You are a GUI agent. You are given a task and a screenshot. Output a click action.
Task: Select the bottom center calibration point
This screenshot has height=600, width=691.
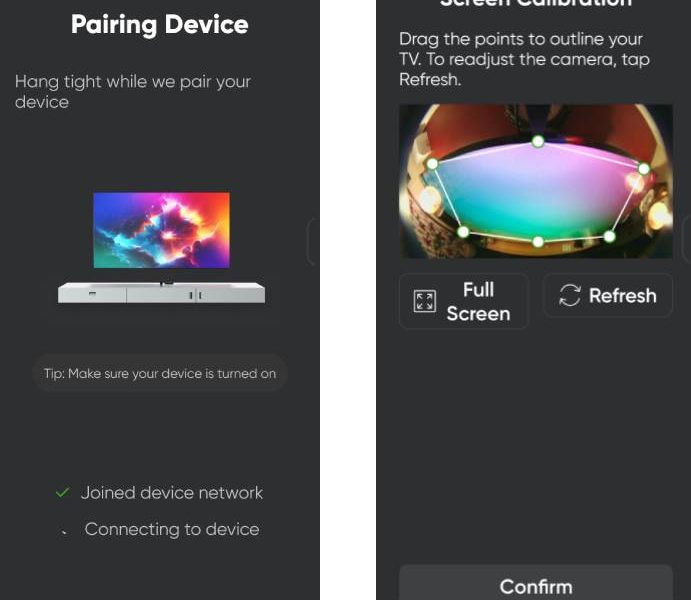pos(538,241)
